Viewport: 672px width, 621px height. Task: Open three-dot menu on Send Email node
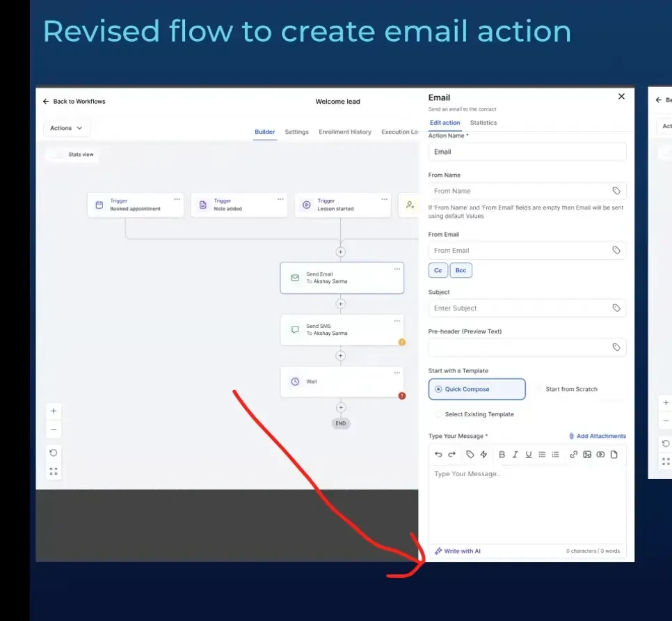(397, 269)
